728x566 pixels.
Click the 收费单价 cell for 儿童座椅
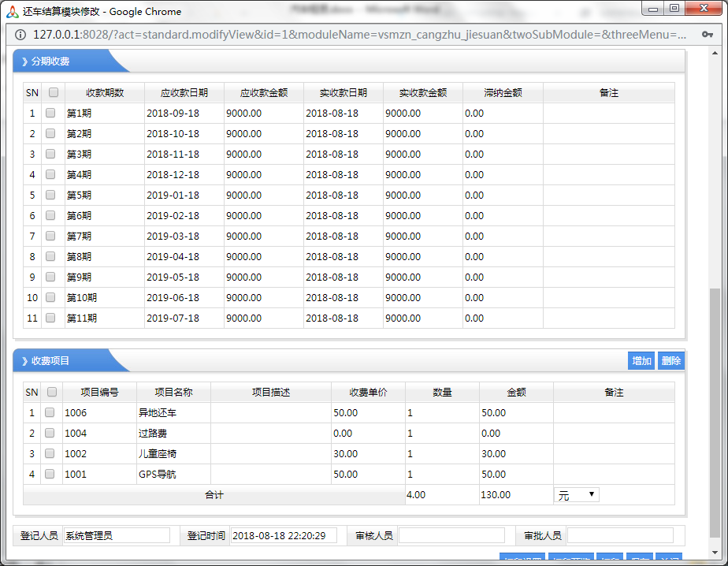point(366,453)
